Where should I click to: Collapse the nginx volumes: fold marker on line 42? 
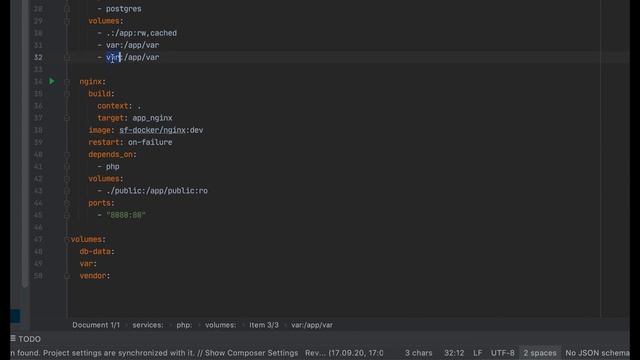[67, 179]
